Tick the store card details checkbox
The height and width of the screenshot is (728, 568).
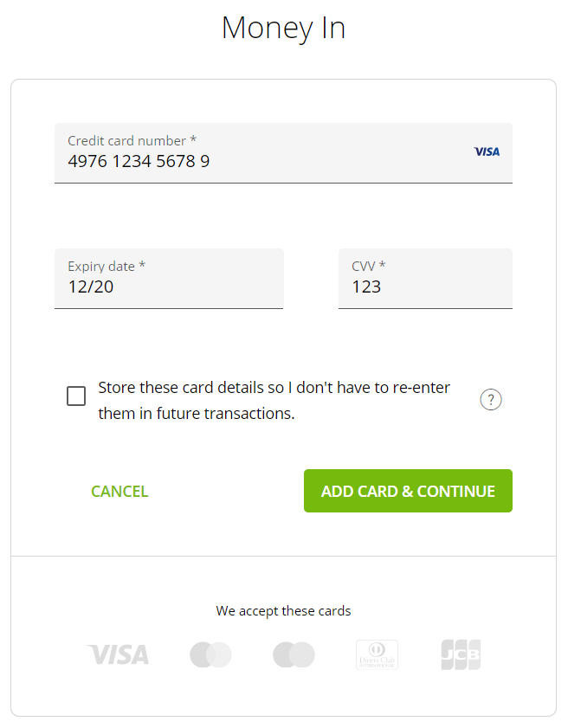[76, 396]
